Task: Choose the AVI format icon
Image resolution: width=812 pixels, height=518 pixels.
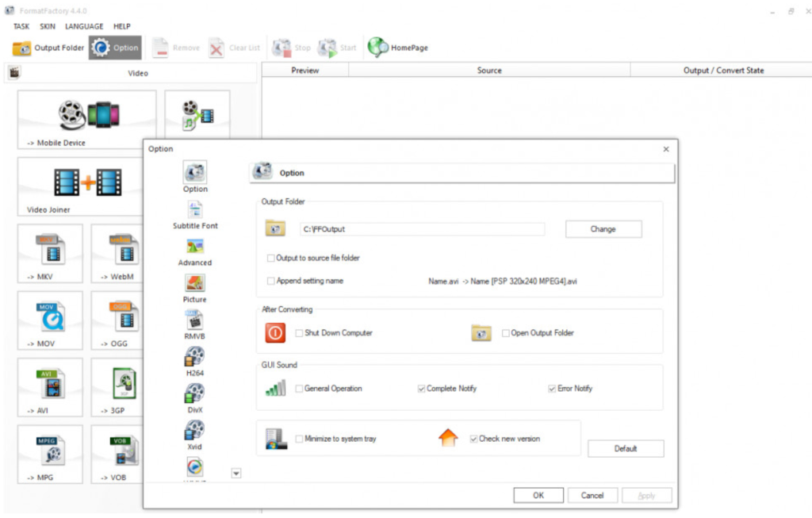Action: [x=50, y=387]
